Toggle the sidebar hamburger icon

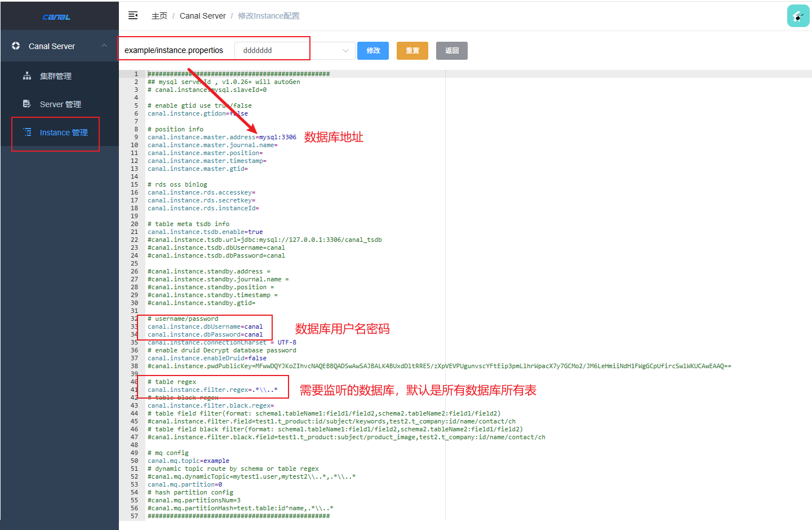click(x=133, y=16)
